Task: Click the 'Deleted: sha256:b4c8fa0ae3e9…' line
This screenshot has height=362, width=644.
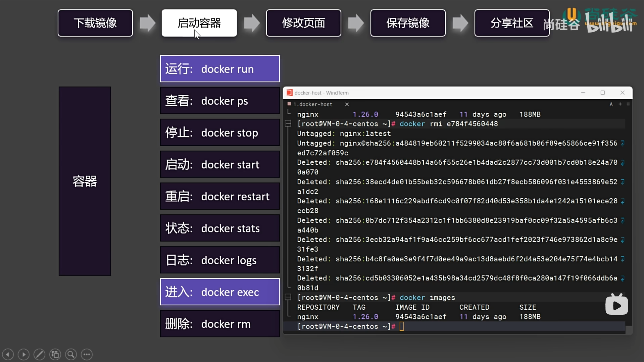Action: pos(457,259)
